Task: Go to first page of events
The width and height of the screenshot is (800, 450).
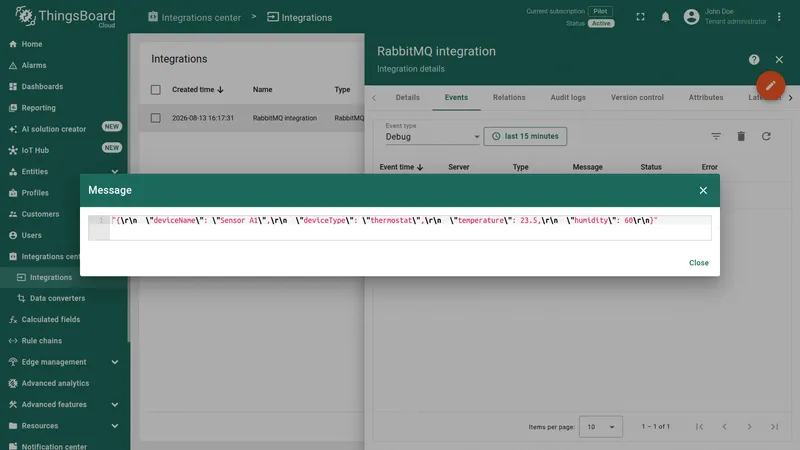Action: pyautogui.click(x=699, y=427)
